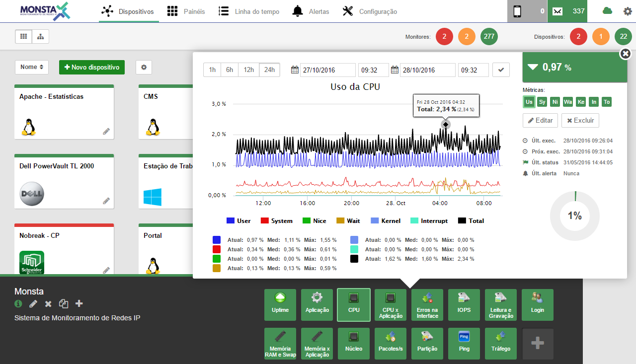This screenshot has height=364, width=636.
Task: Collapse the 0,97 % value header arrow
Action: pyautogui.click(x=533, y=67)
